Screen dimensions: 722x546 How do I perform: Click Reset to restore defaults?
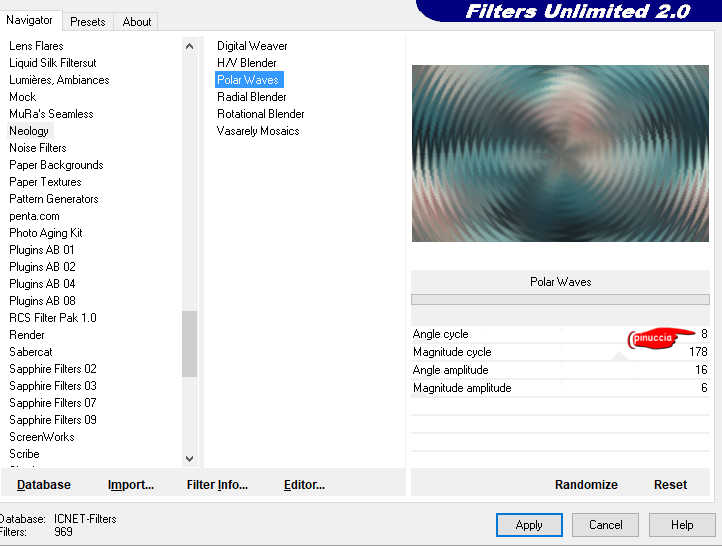(670, 485)
